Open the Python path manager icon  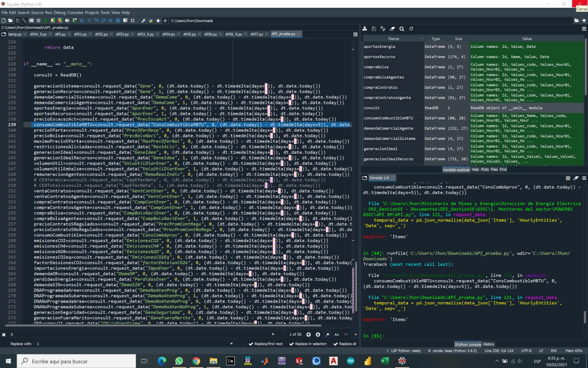[x=151, y=21]
